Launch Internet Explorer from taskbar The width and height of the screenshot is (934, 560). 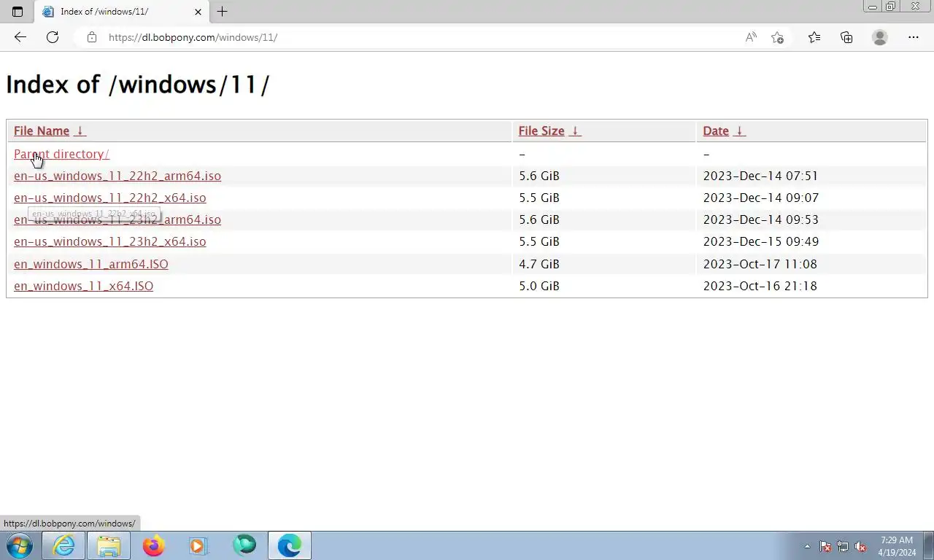tap(63, 545)
